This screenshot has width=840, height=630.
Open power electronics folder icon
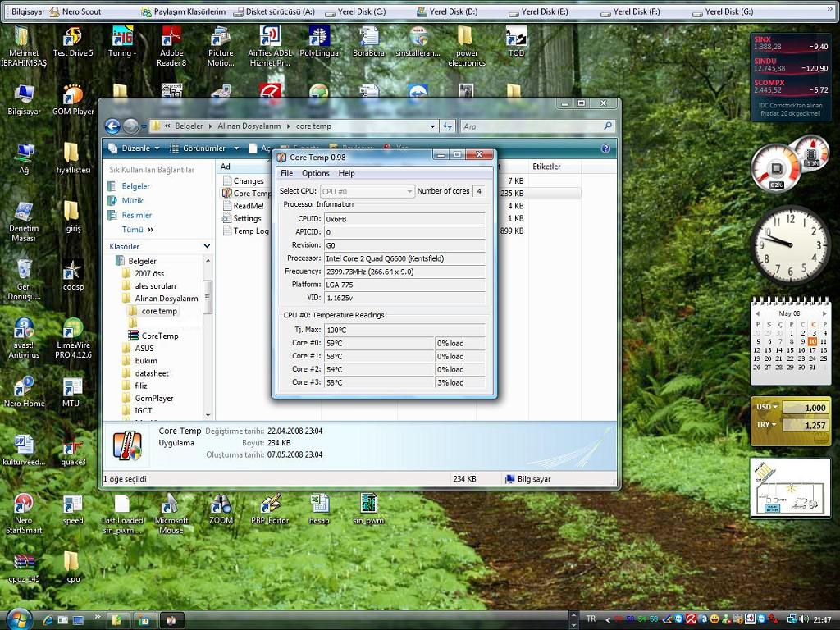click(467, 47)
